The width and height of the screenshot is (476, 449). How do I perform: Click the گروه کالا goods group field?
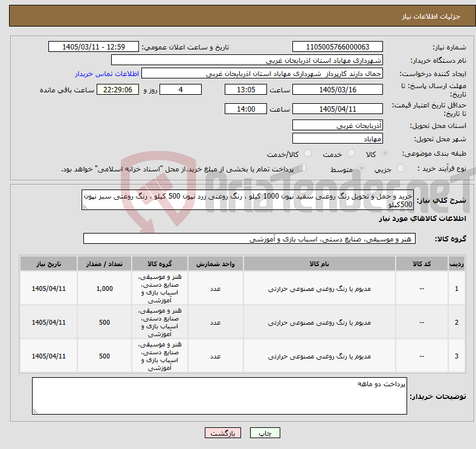249,238
